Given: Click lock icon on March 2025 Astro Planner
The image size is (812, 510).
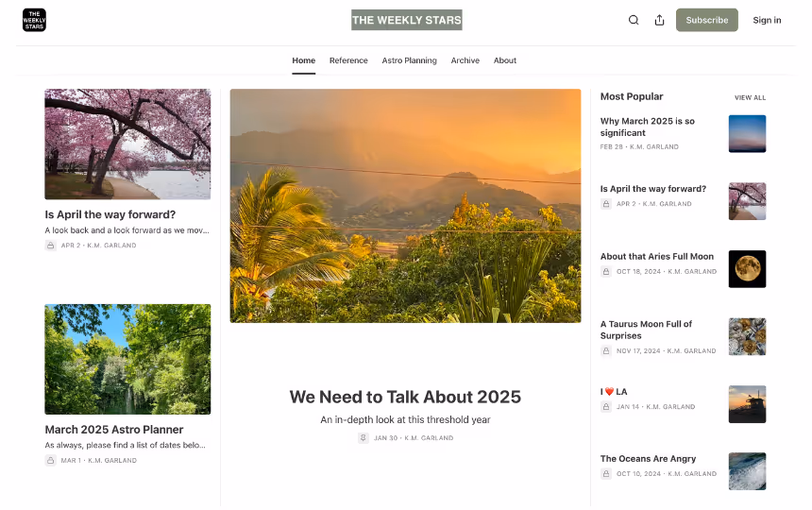Looking at the screenshot, I should pyautogui.click(x=50, y=460).
